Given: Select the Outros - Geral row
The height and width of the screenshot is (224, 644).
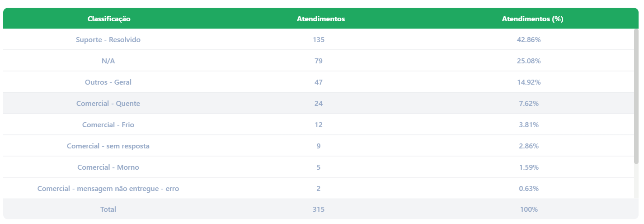Looking at the screenshot, I should 319,82.
